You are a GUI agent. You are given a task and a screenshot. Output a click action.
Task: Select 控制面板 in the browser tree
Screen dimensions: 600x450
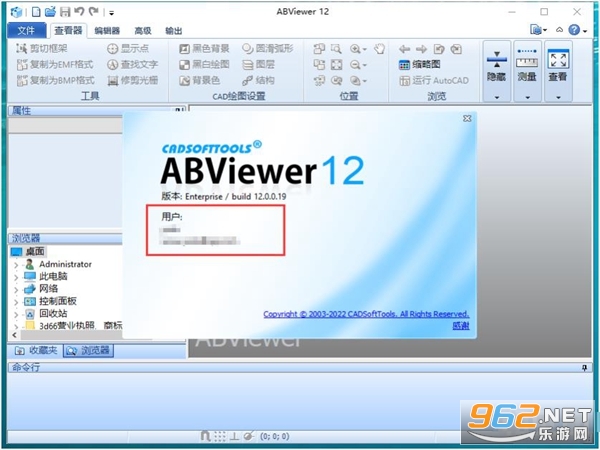click(x=58, y=301)
